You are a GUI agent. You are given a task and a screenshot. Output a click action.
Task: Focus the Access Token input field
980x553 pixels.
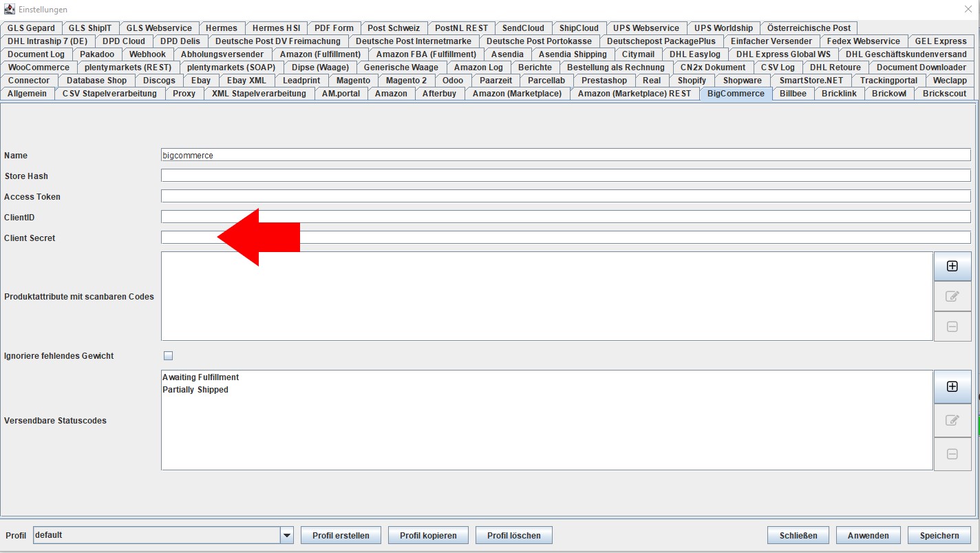click(566, 196)
